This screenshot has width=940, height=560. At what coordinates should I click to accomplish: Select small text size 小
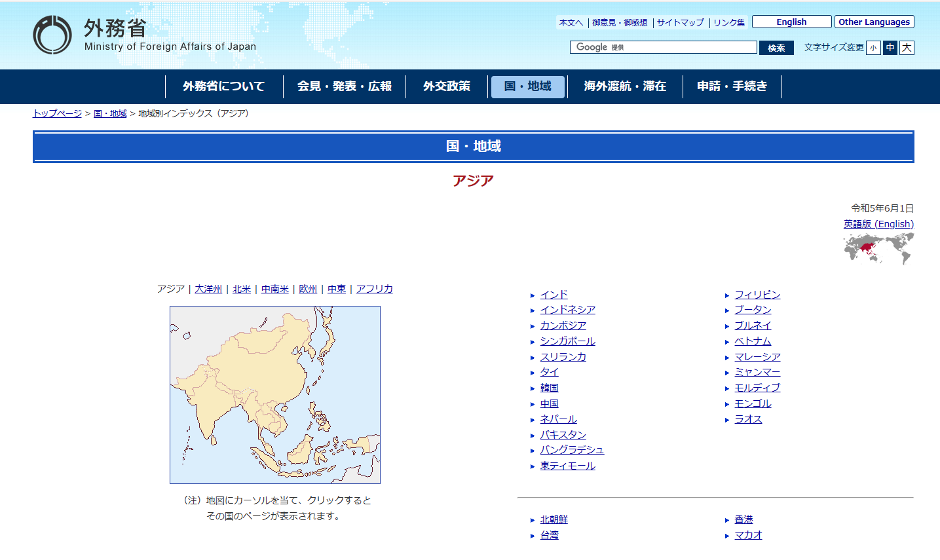click(x=873, y=48)
